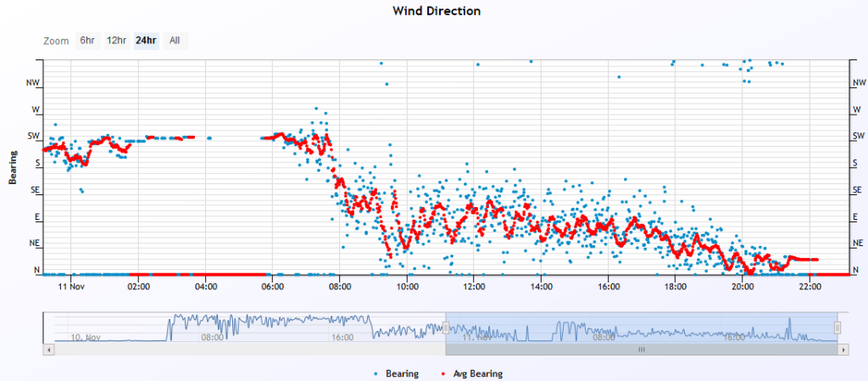Click the 12:00 x-axis label

point(475,286)
